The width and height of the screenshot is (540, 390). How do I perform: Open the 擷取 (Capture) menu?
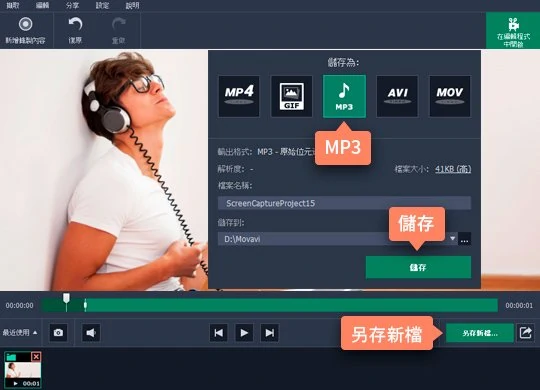13,5
